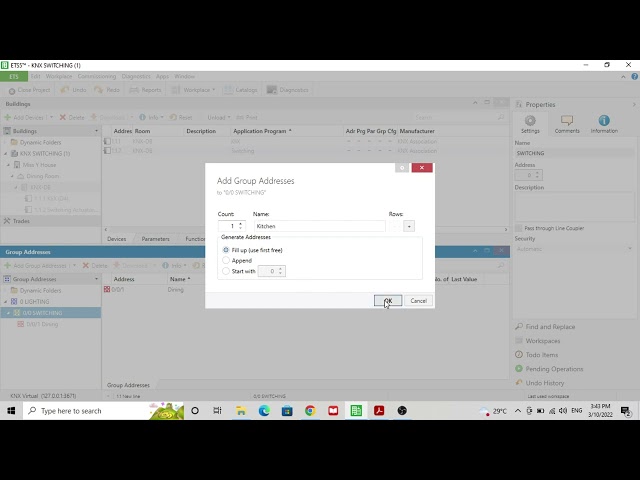Select Dynamic Folders in Buildings tree
Viewport: 640px width, 480px height.
click(x=40, y=142)
